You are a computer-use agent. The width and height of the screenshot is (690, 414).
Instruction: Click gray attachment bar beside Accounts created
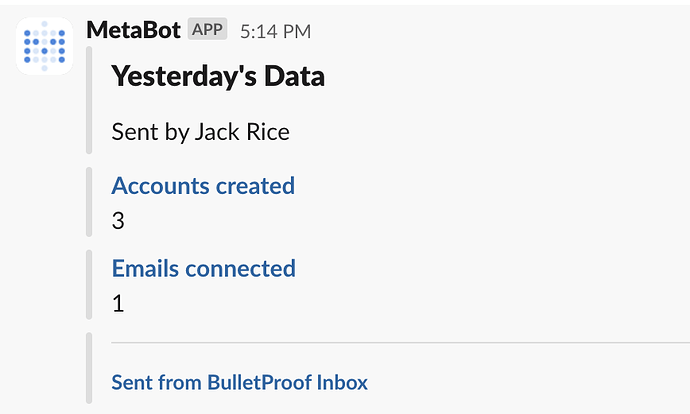[x=89, y=202]
